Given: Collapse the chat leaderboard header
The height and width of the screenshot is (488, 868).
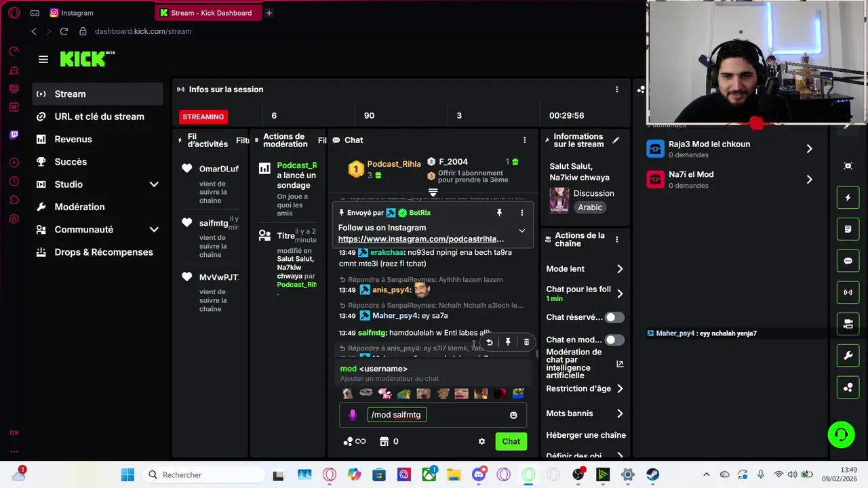Looking at the screenshot, I should click(x=433, y=192).
